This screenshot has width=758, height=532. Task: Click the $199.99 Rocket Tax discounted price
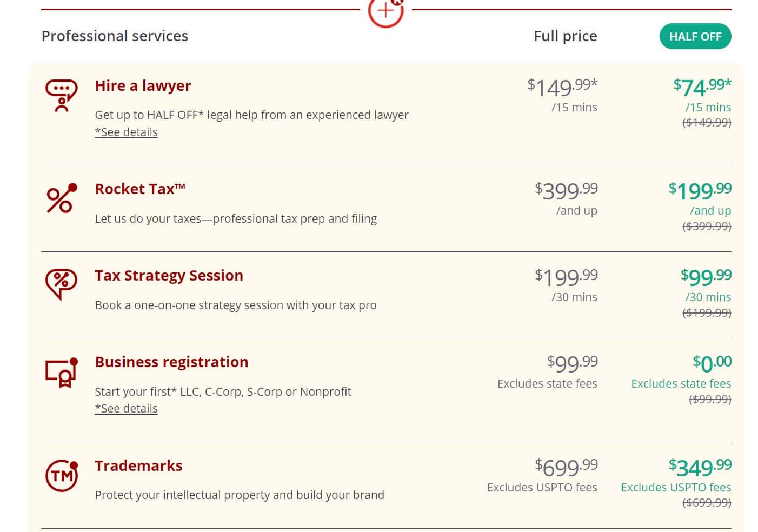[700, 190]
